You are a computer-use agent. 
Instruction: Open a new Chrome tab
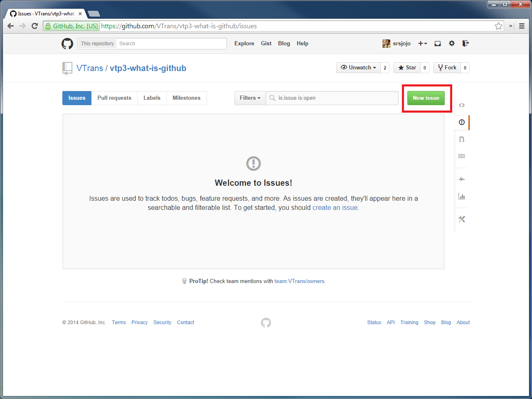[x=94, y=14]
